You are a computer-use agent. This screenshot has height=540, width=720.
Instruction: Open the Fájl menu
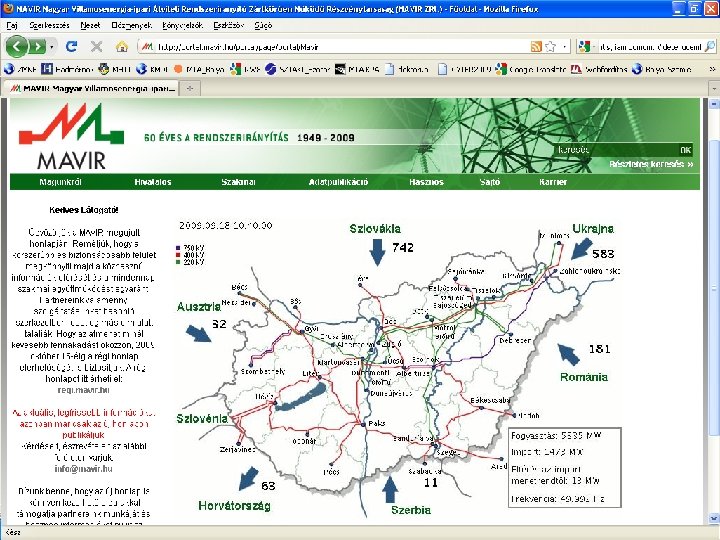(12, 26)
